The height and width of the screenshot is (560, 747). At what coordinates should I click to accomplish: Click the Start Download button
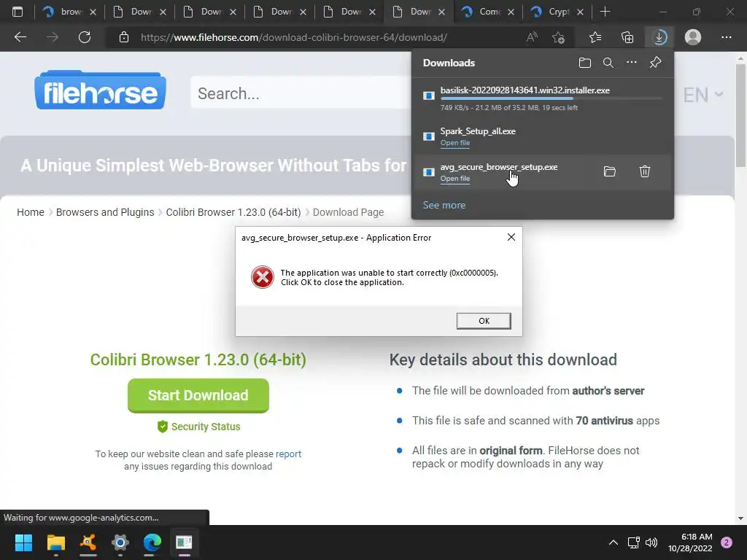click(x=198, y=395)
